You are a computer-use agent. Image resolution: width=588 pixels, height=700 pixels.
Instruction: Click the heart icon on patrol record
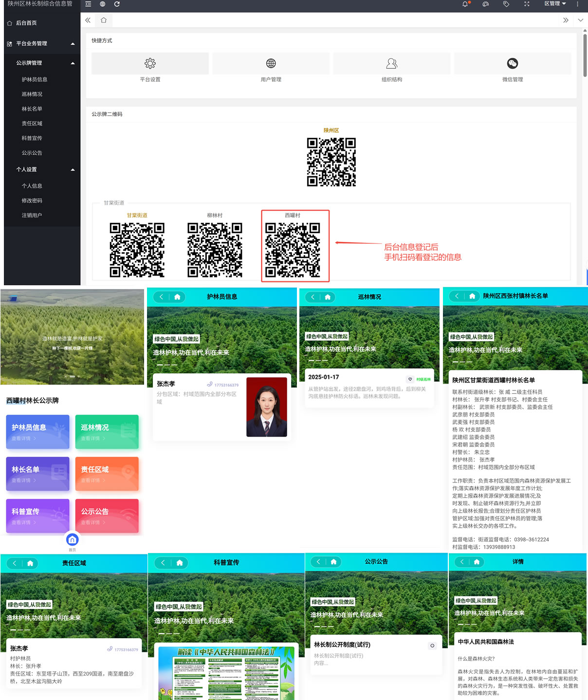click(410, 379)
